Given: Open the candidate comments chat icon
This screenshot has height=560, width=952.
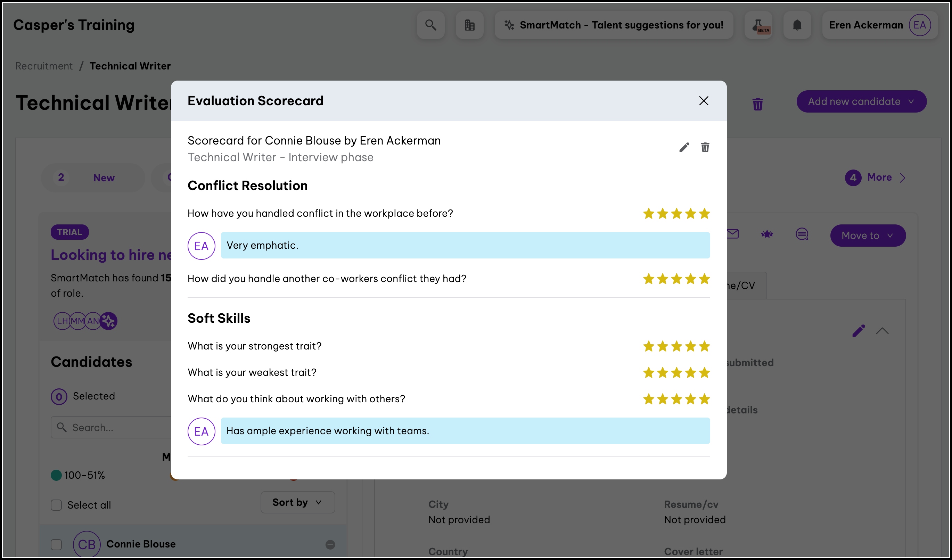Looking at the screenshot, I should click(802, 234).
